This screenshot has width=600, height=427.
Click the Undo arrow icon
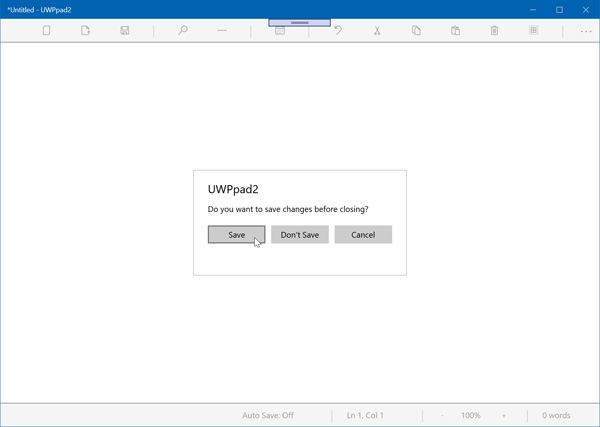[x=338, y=31]
